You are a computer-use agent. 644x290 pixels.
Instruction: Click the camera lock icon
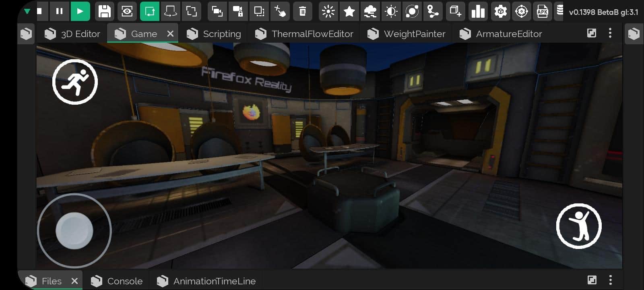click(238, 11)
